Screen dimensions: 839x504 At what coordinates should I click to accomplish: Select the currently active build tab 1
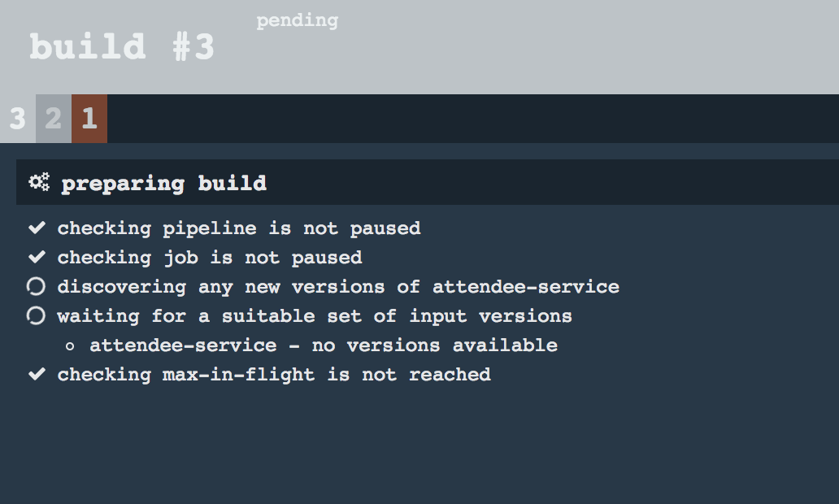pos(89,119)
